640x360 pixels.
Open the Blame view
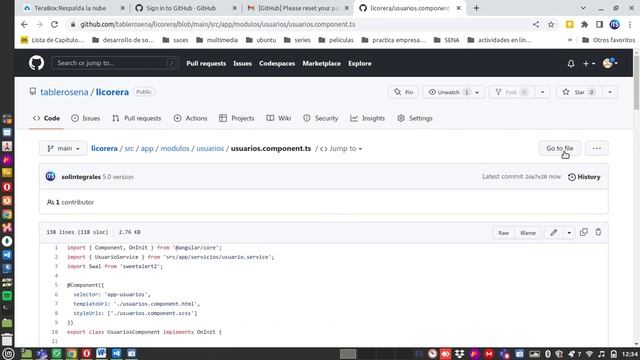pos(528,233)
